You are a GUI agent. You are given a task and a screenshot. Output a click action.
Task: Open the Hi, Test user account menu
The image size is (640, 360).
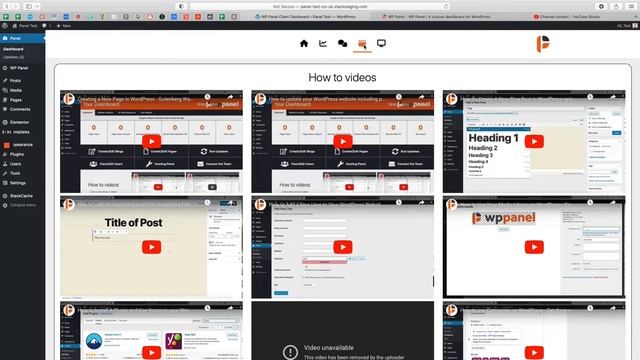click(x=627, y=25)
